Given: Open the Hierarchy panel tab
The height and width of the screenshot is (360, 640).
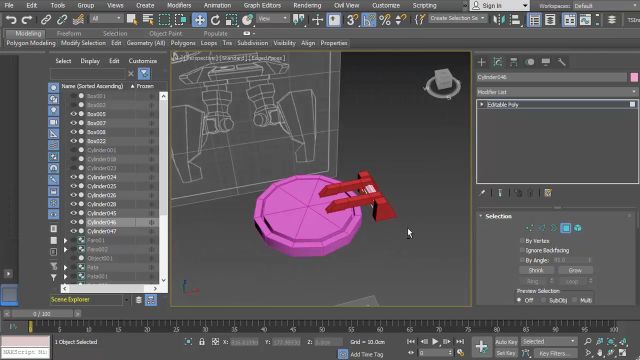Looking at the screenshot, I should (513, 62).
